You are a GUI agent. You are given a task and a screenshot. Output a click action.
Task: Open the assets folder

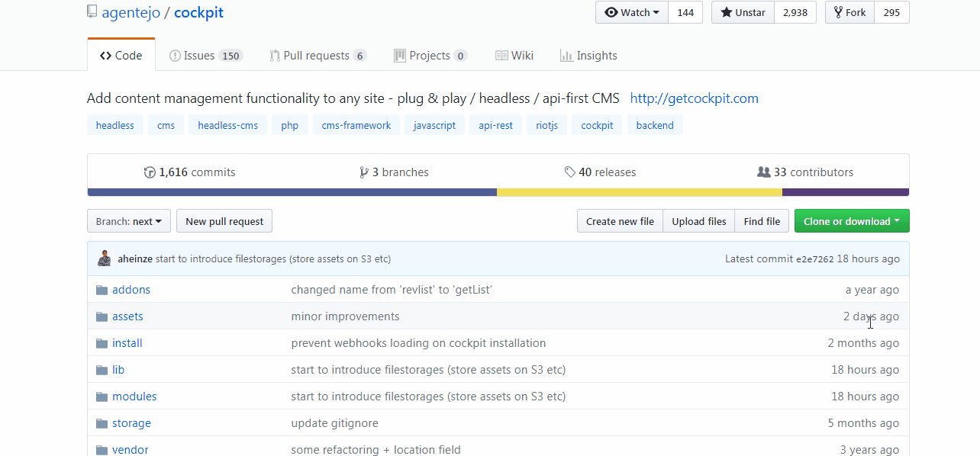[x=127, y=316]
